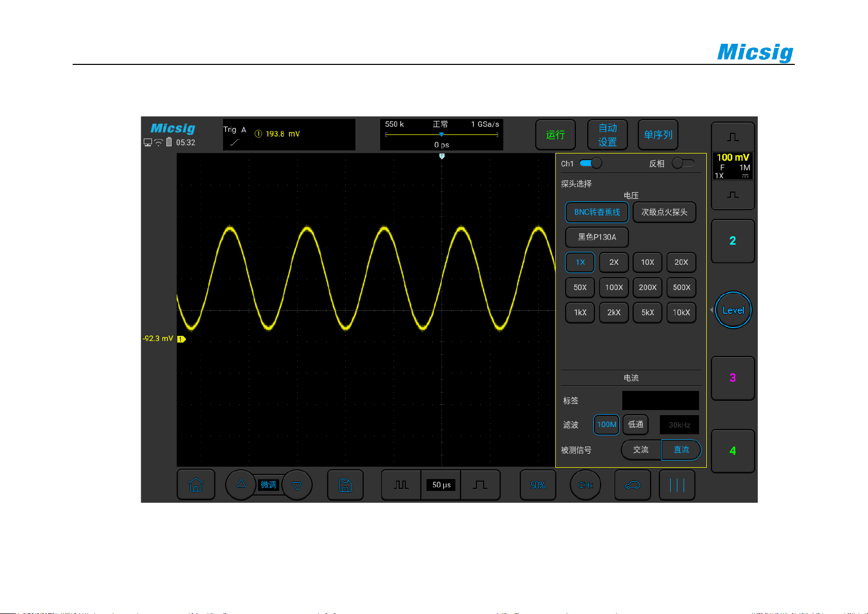Select the 5kX probe attenuation
The image size is (868, 614).
(648, 313)
